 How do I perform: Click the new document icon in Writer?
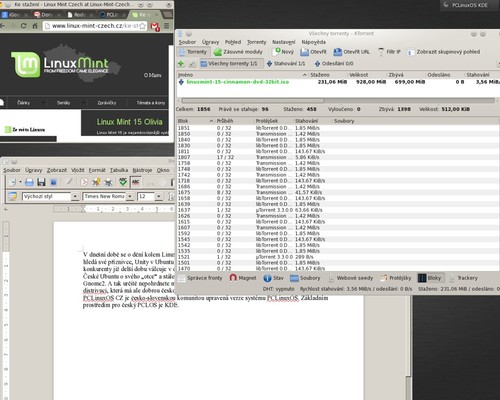pos(13,182)
